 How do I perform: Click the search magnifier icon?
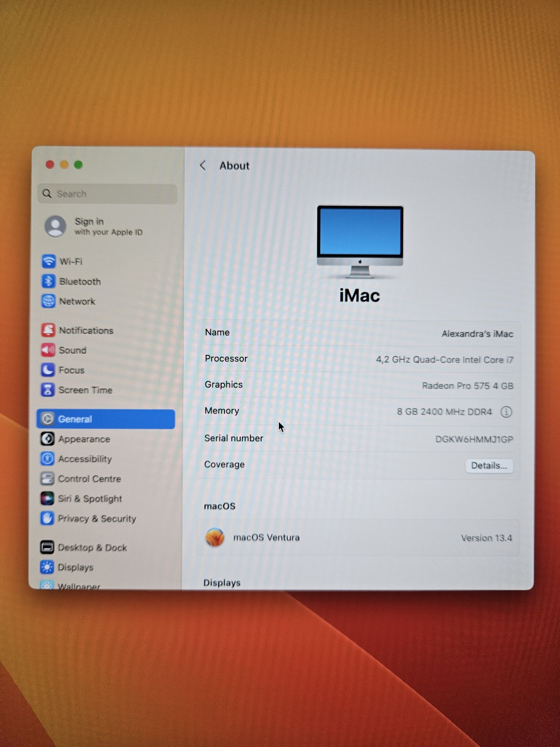point(47,193)
